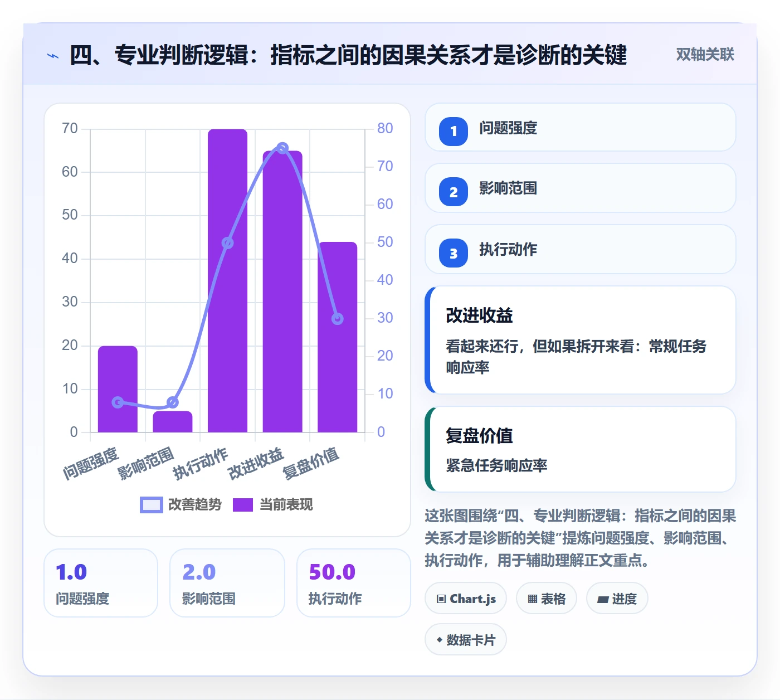This screenshot has height=700, width=780.
Task: Click the 改进收益 bar in the chart
Action: tap(282, 291)
